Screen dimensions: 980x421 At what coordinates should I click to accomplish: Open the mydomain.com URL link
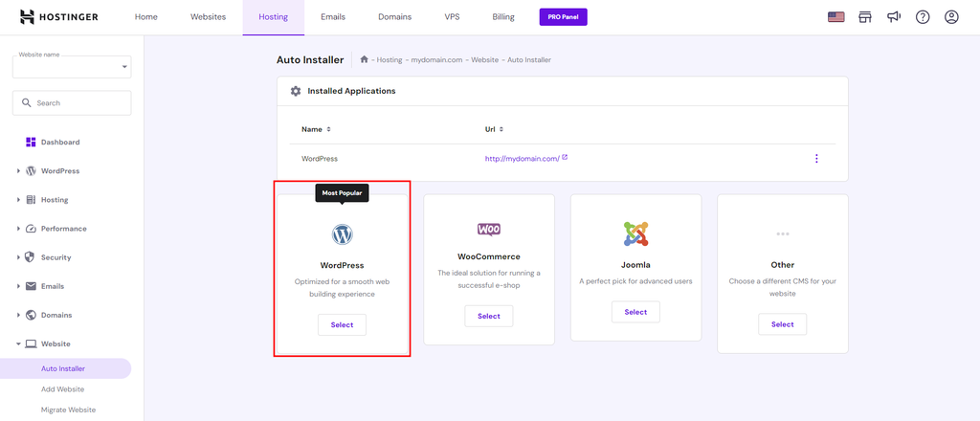tap(523, 159)
